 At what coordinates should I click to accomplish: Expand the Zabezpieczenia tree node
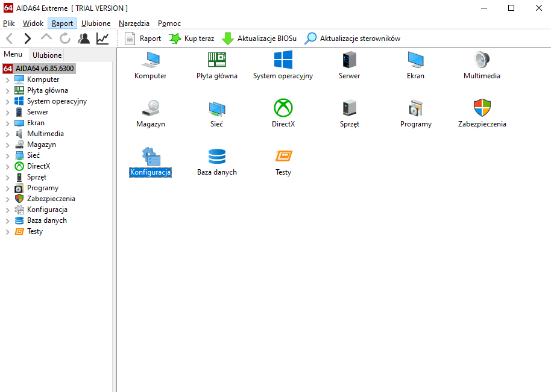7,199
